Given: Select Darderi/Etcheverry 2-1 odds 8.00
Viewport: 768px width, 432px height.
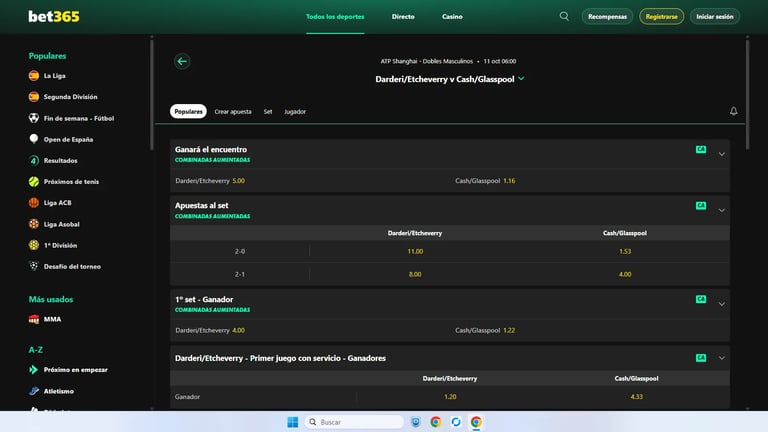Looking at the screenshot, I should tap(415, 274).
